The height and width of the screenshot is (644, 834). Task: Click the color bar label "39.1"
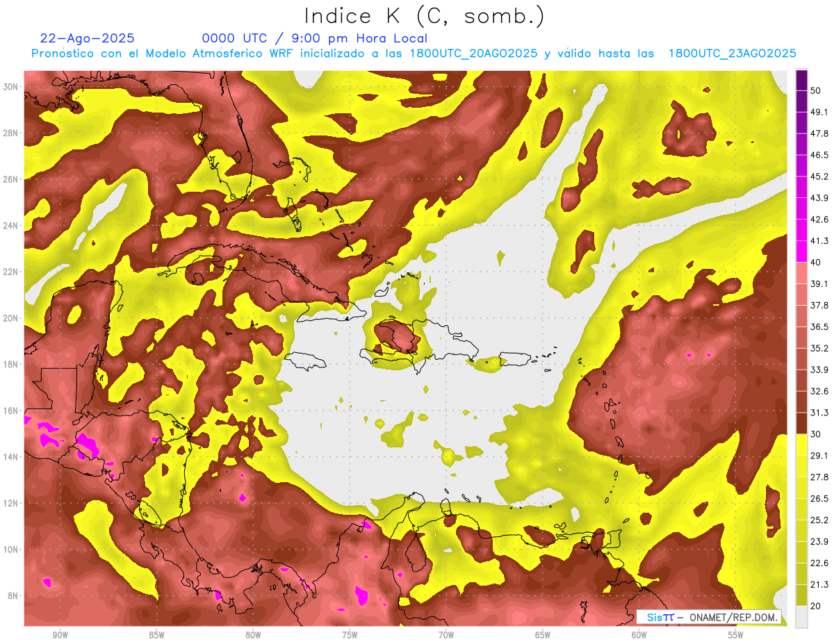click(819, 283)
